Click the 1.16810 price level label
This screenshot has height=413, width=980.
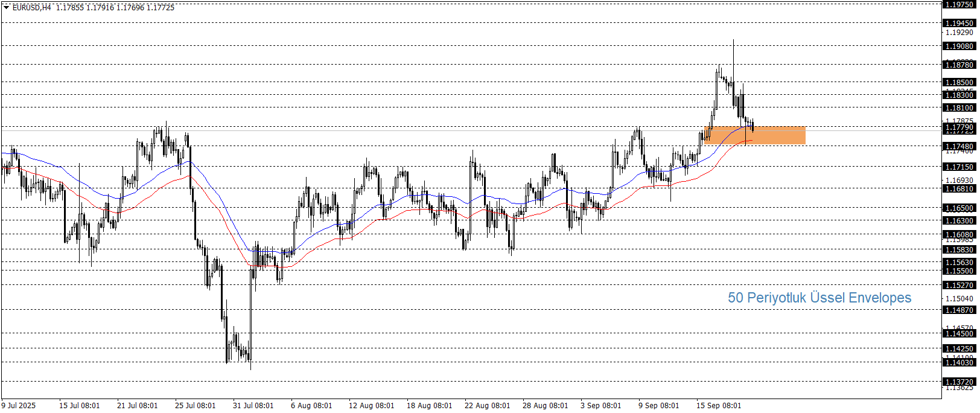coord(959,189)
